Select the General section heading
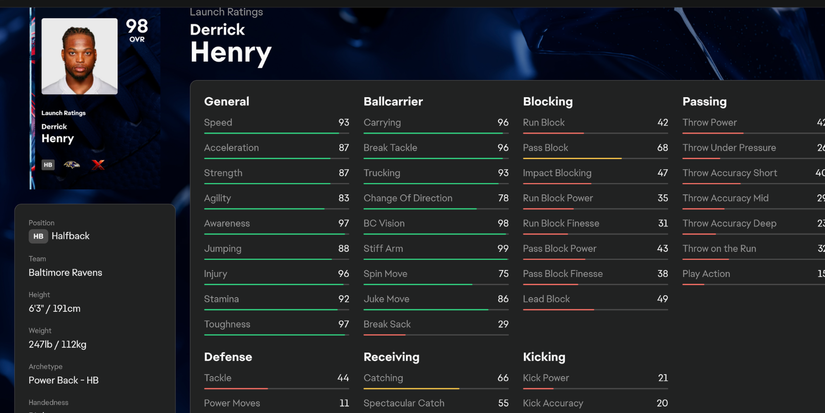 tap(226, 101)
